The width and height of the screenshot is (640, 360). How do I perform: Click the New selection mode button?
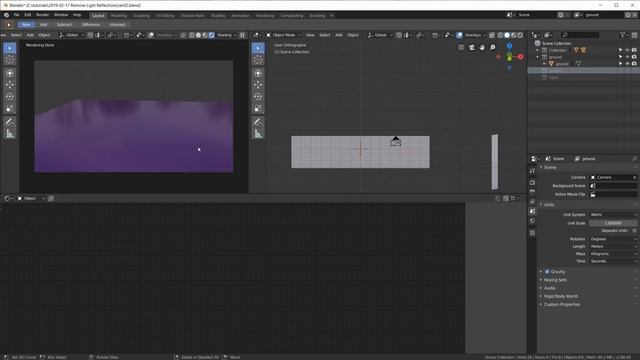coord(26,25)
